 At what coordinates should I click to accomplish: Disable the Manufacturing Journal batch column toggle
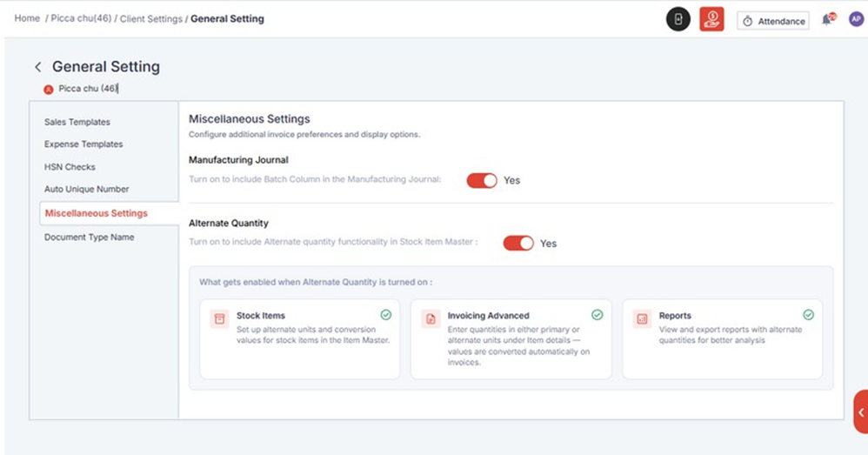click(x=482, y=180)
